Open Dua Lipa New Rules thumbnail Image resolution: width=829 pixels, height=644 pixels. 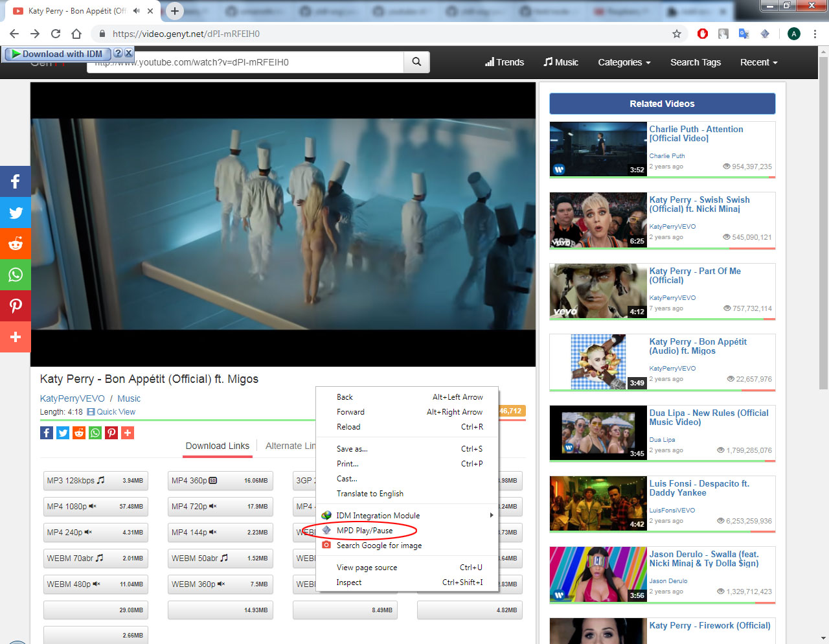(598, 433)
